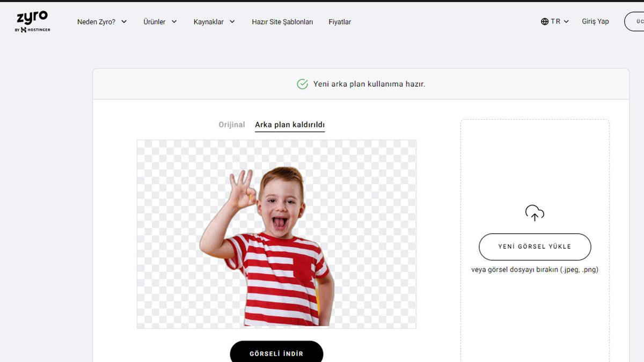Screen dimensions: 644x362
Task: Select the Arka plan kaldırıldı tab
Action: pos(289,124)
